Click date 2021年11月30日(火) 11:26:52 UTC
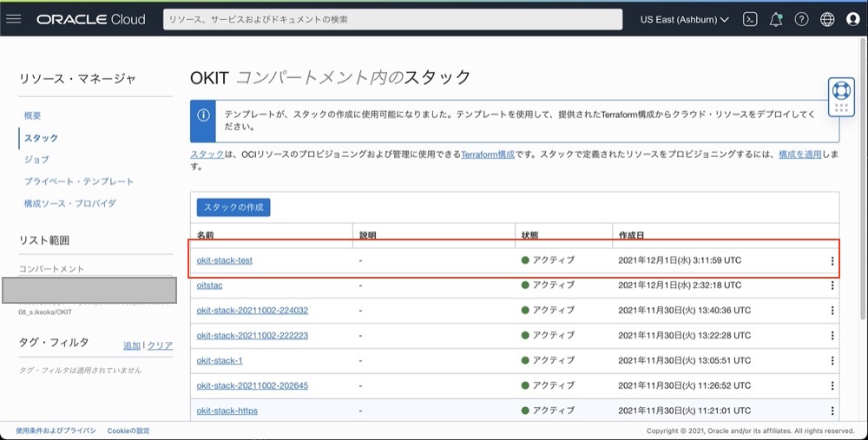 (x=685, y=385)
